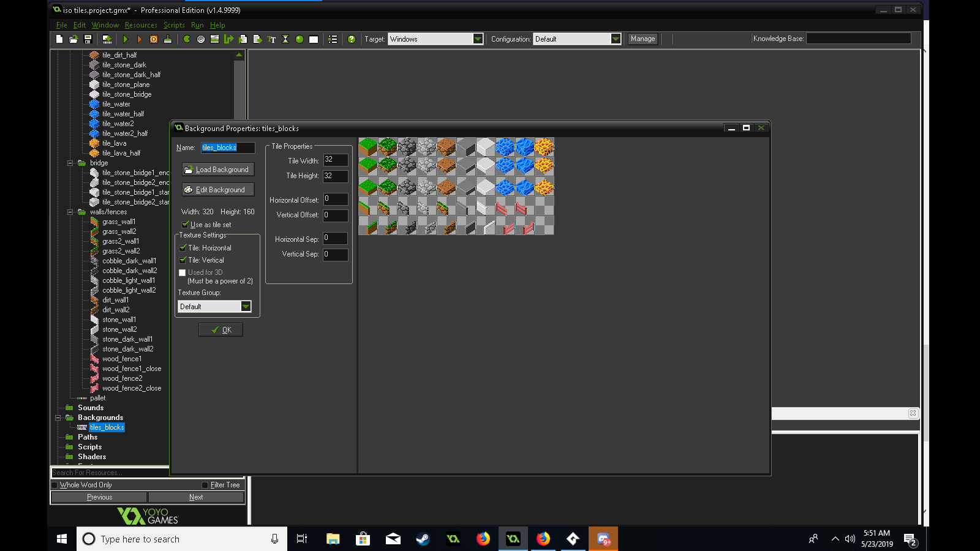
Task: Clean the asset compiler cache
Action: 168,39
